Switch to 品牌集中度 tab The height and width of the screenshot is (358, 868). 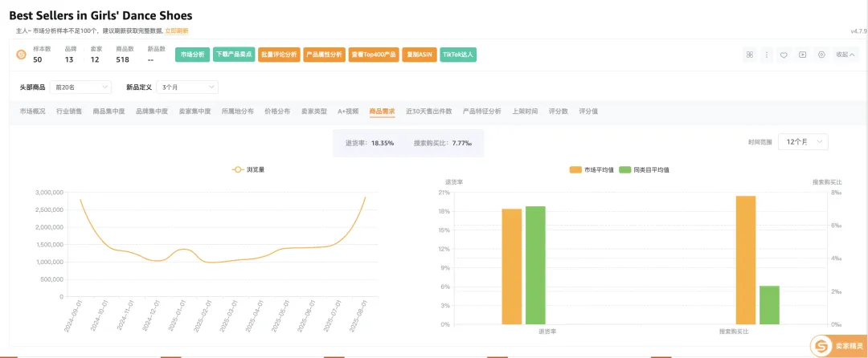click(152, 111)
